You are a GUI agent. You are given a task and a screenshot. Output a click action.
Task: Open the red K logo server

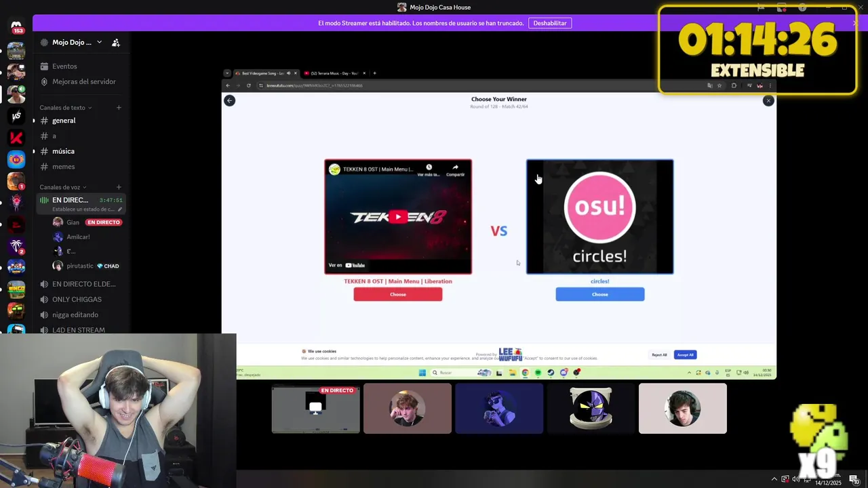tap(16, 138)
